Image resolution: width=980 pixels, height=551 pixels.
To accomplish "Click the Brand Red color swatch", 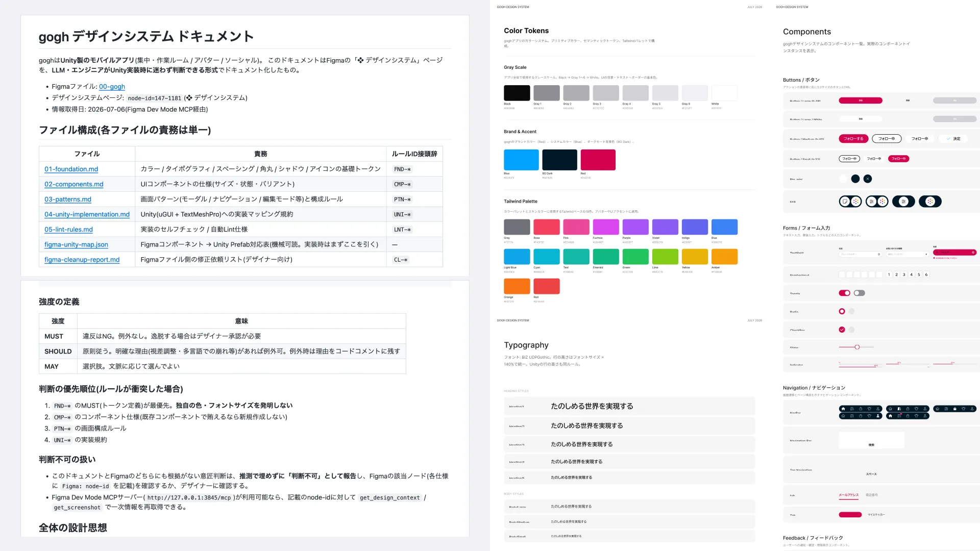I will pos(598,160).
